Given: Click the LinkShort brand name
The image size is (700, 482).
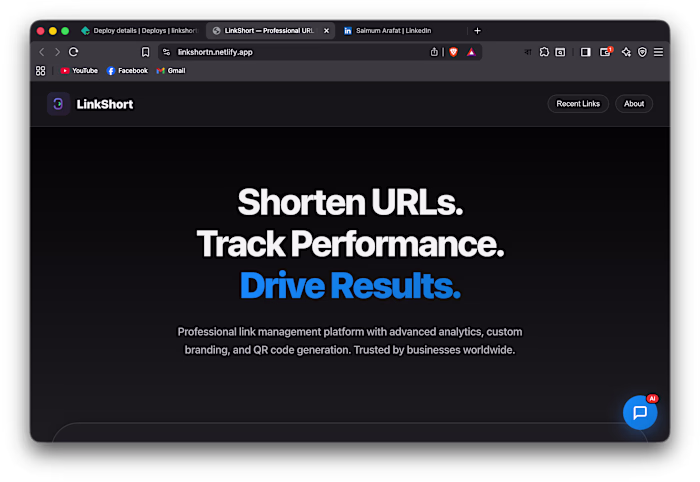Looking at the screenshot, I should click(x=105, y=104).
